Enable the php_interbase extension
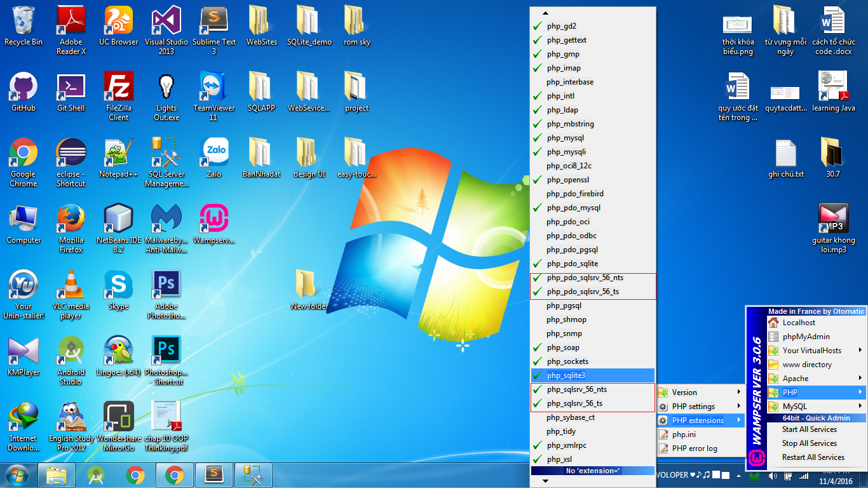 (593, 82)
